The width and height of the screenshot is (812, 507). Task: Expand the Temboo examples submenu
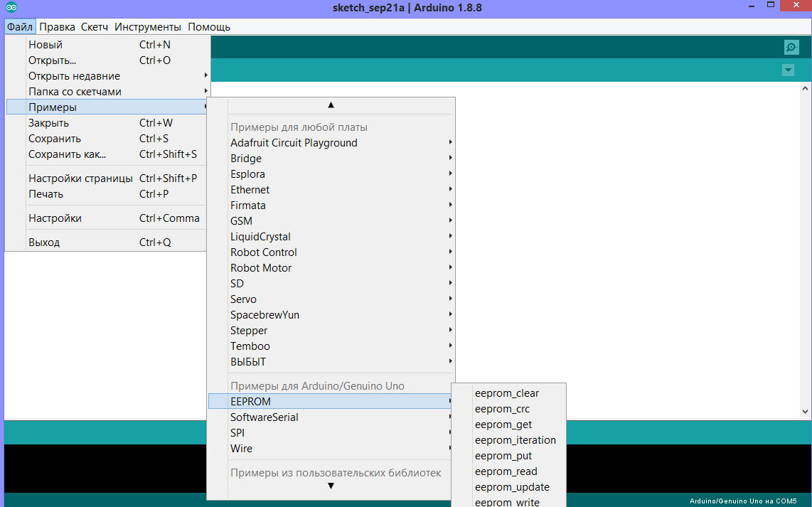coord(331,346)
